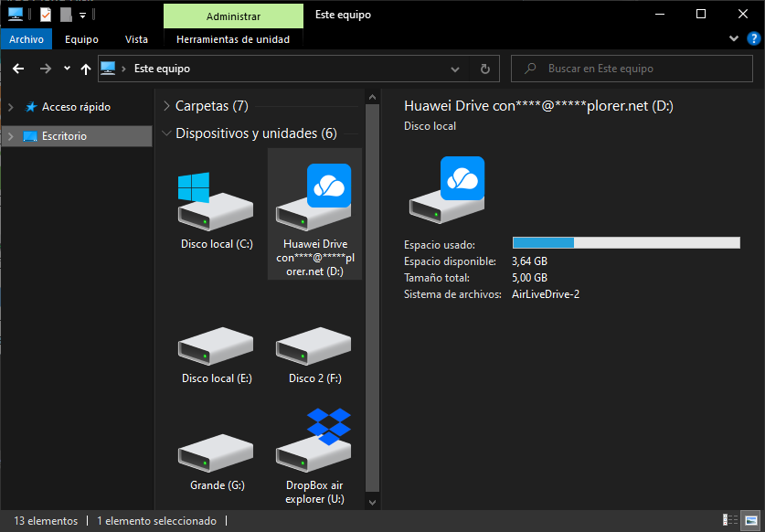765x532 pixels.
Task: Expand the Carpetas (7) group
Action: 167,106
